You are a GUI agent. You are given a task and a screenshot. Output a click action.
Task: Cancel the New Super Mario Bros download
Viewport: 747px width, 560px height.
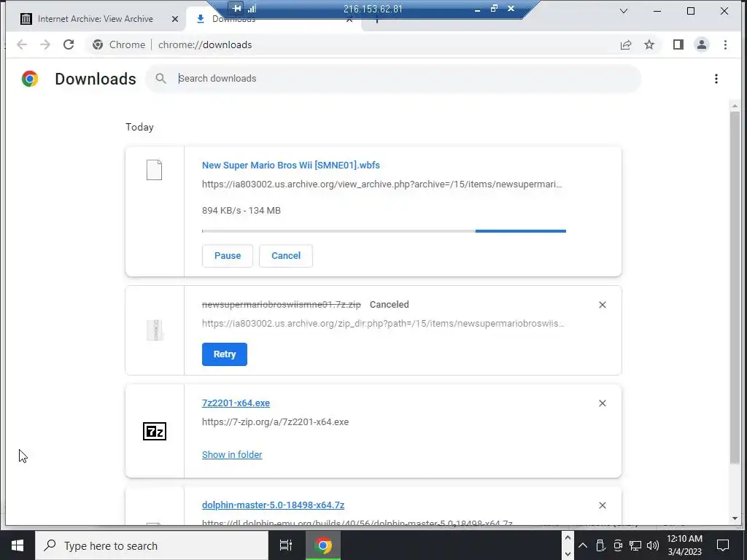click(x=286, y=256)
